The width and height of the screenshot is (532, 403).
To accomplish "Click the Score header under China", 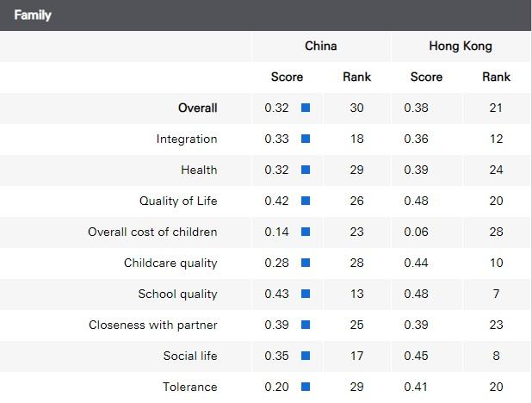I will tap(287, 77).
